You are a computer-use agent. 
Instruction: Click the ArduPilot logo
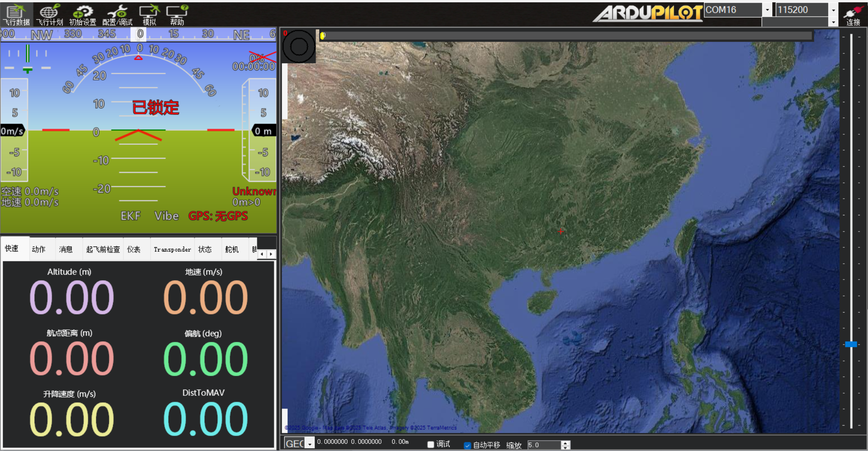tap(647, 13)
